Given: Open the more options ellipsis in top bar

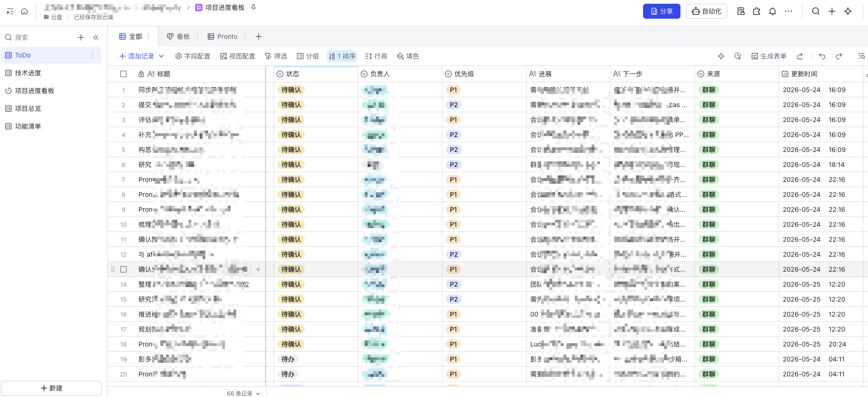Looking at the screenshot, I should point(788,11).
